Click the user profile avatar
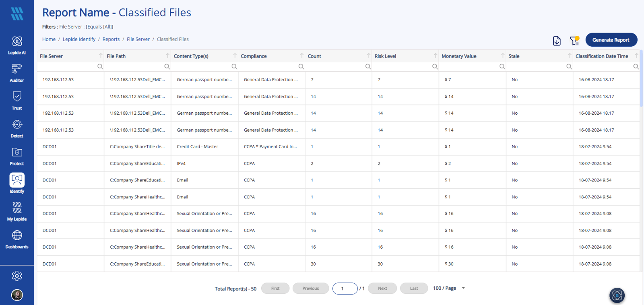Image resolution: width=644 pixels, height=305 pixels. [17, 295]
